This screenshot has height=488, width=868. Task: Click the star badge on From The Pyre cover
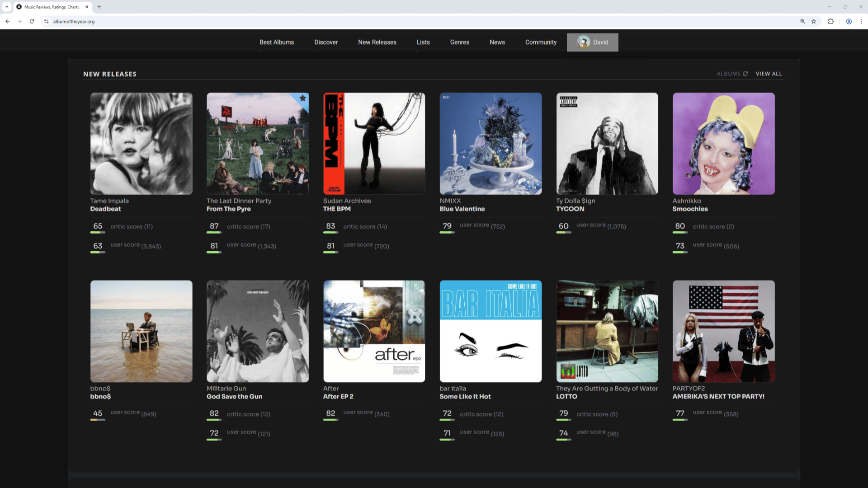[303, 98]
